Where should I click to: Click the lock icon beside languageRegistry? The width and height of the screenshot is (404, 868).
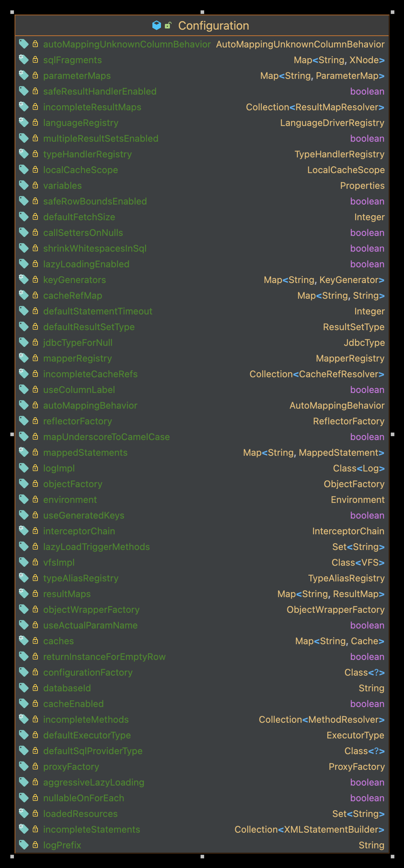(35, 123)
